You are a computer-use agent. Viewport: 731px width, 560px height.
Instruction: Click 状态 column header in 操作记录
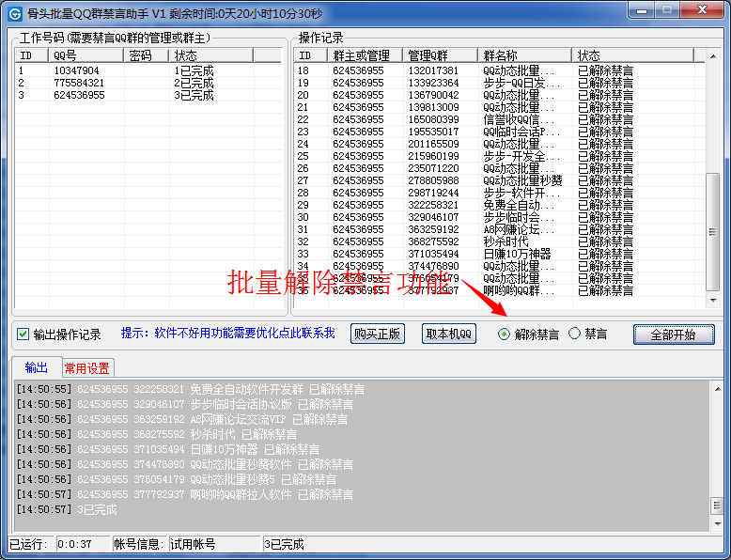[633, 55]
